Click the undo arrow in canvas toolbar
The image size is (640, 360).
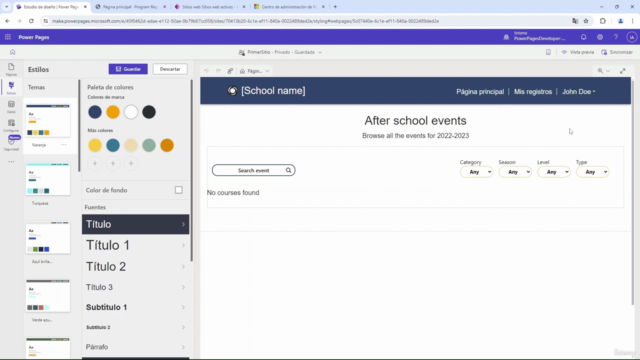207,71
